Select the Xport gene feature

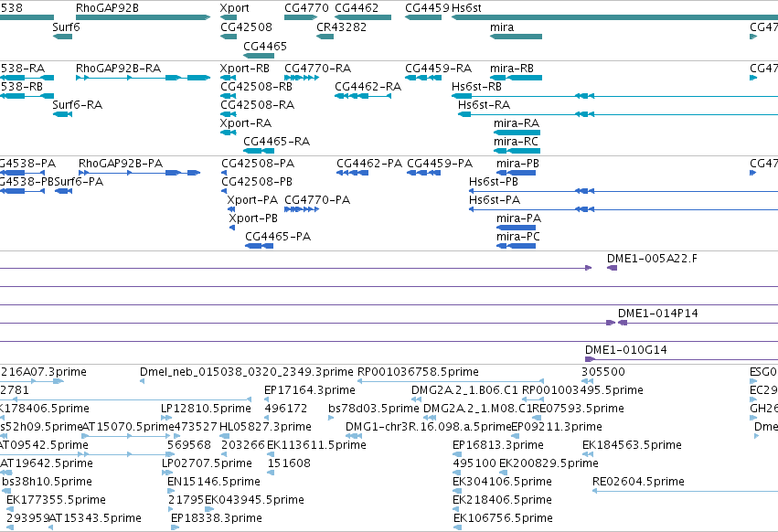(229, 17)
